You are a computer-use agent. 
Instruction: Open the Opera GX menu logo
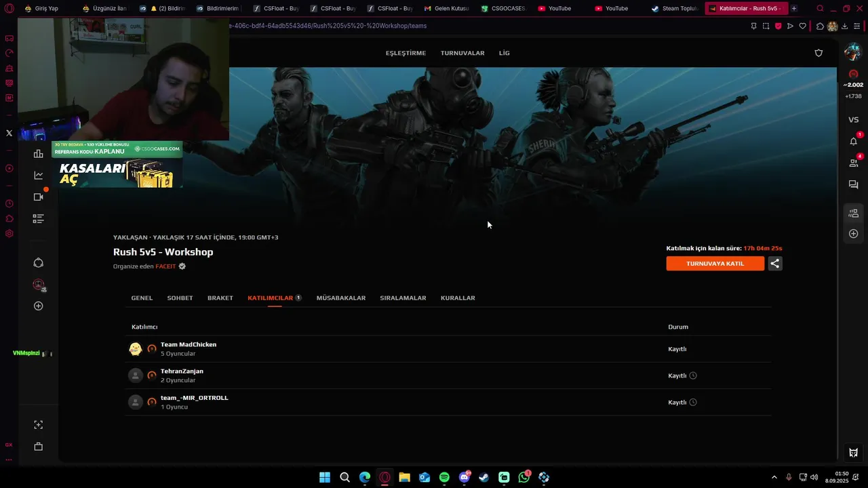(9, 8)
